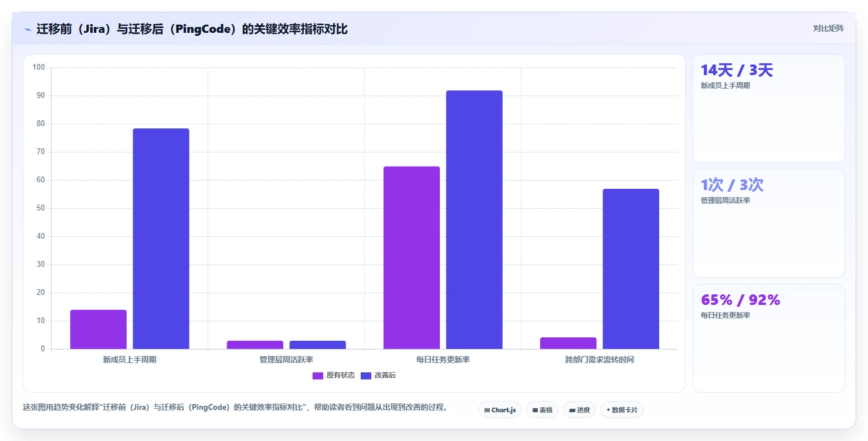Click the purple 每日任务更新率 bar
The height and width of the screenshot is (441, 868).
point(412,257)
